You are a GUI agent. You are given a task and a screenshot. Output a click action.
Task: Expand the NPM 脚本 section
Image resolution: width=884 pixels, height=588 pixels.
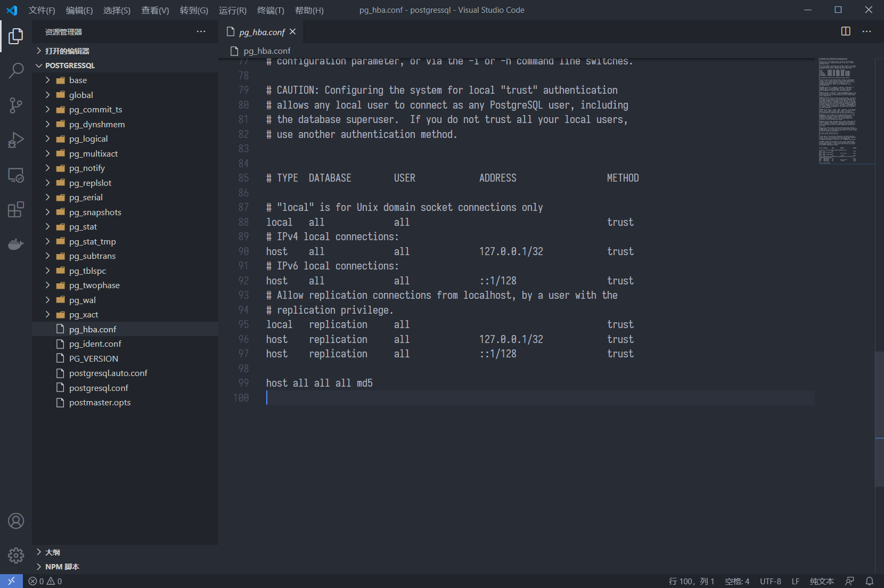[x=62, y=567]
